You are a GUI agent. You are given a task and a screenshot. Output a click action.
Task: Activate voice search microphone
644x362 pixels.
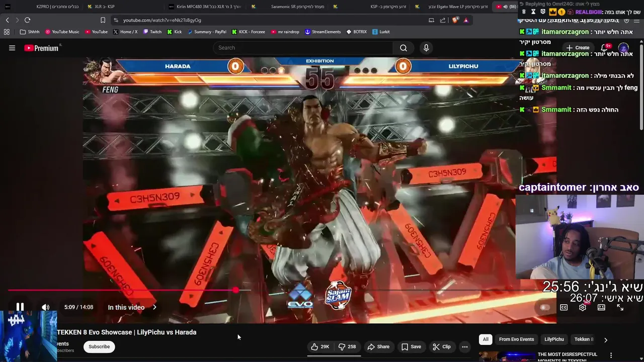[x=426, y=48]
